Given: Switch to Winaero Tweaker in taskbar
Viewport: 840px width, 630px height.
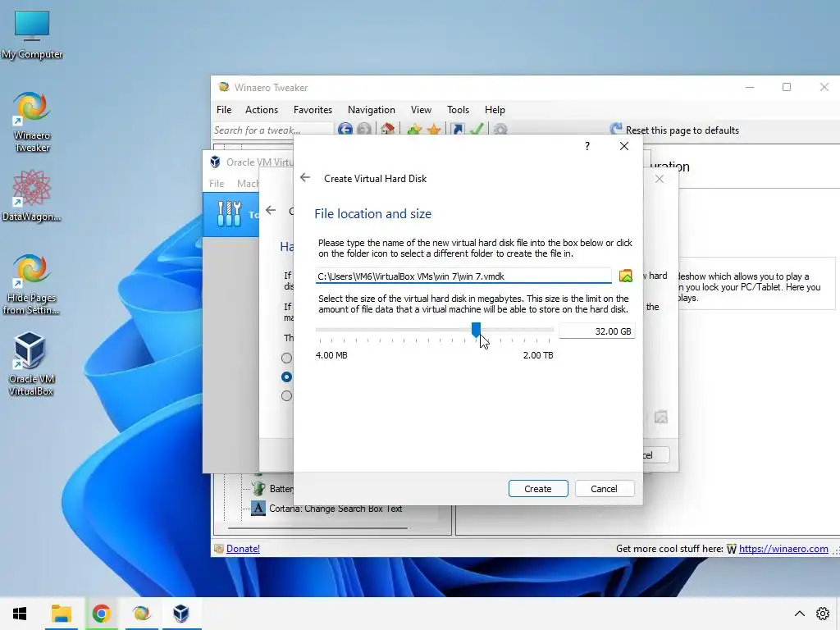Looking at the screenshot, I should tap(141, 614).
